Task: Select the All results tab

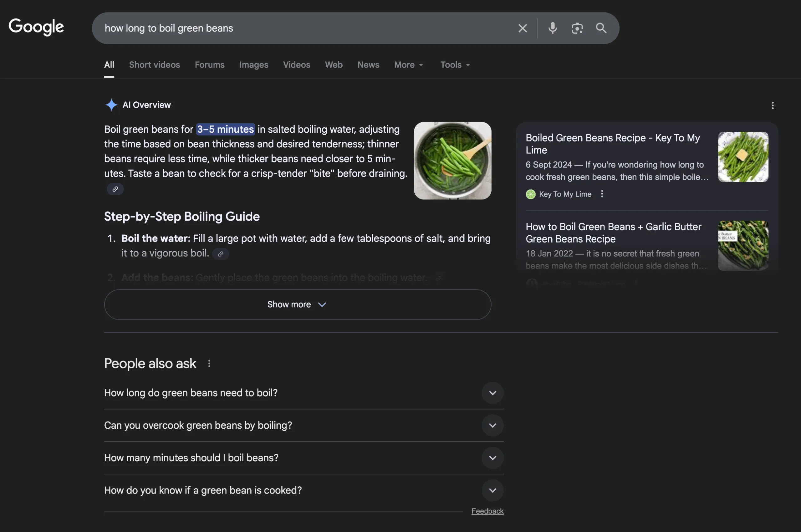Action: (109, 65)
